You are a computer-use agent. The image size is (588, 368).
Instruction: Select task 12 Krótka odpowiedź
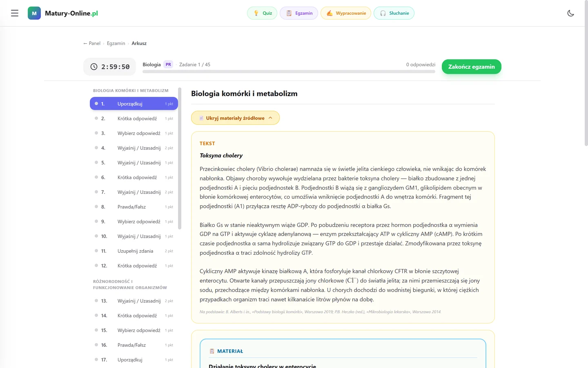pos(134,266)
